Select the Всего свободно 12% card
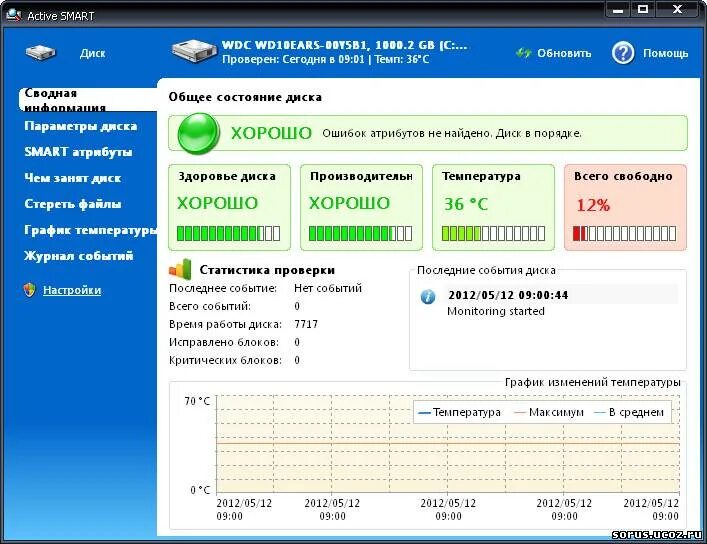The height and width of the screenshot is (544, 707). pos(625,207)
